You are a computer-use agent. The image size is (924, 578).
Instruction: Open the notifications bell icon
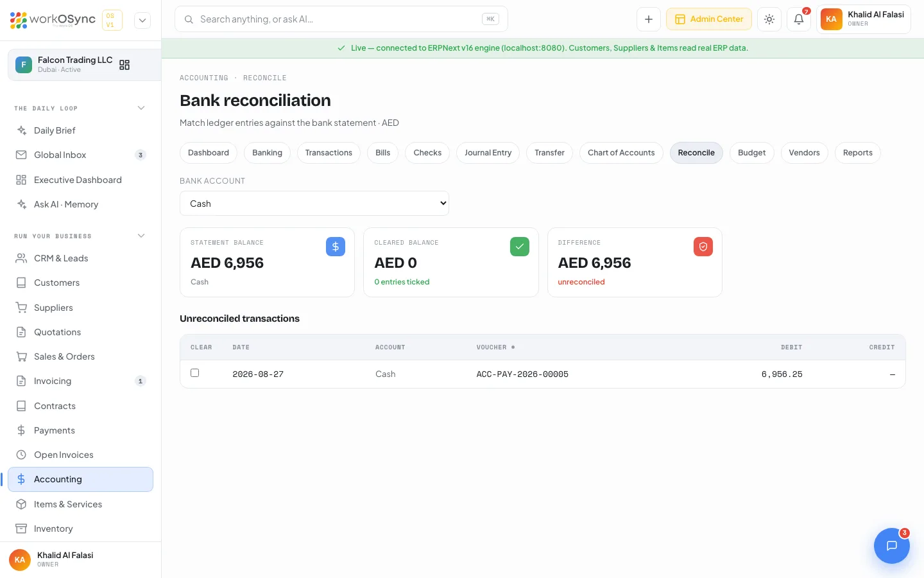coord(799,19)
